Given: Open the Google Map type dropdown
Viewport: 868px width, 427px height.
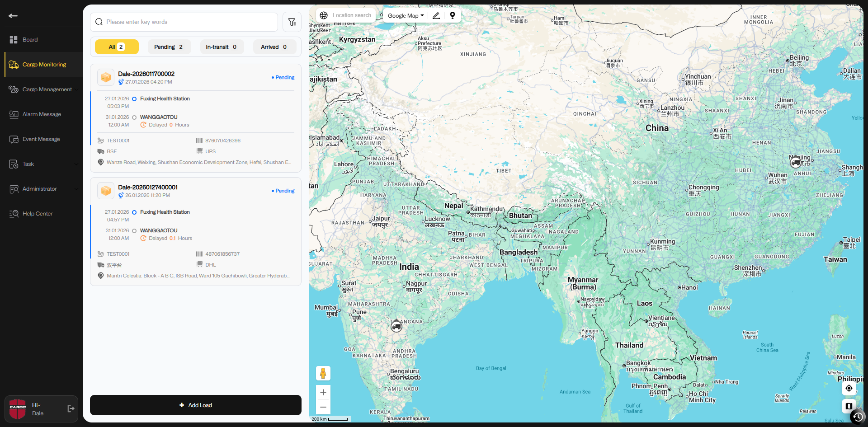Looking at the screenshot, I should [x=406, y=15].
